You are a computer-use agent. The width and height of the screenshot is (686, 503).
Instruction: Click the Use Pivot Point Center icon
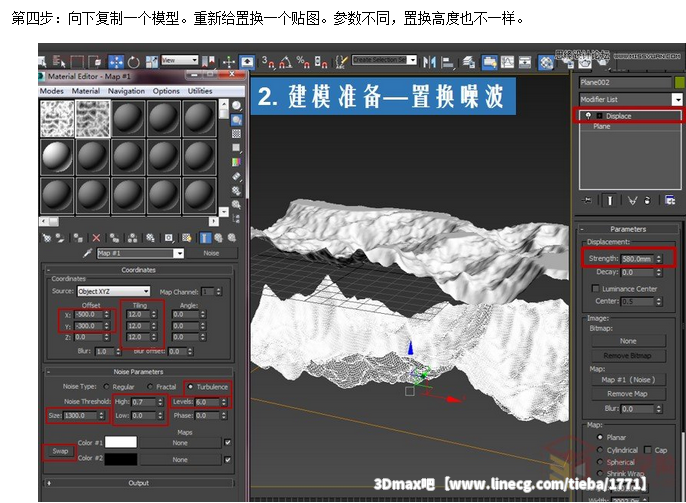pyautogui.click(x=209, y=61)
